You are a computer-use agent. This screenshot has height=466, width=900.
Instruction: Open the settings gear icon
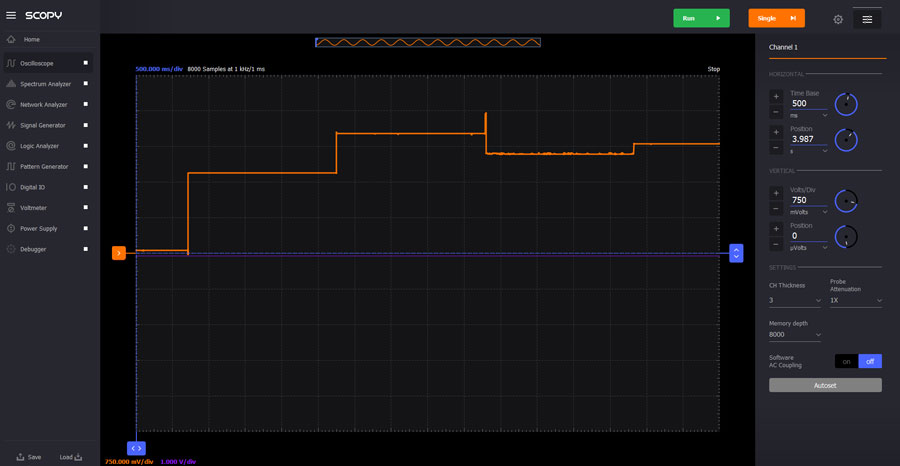[x=838, y=18]
